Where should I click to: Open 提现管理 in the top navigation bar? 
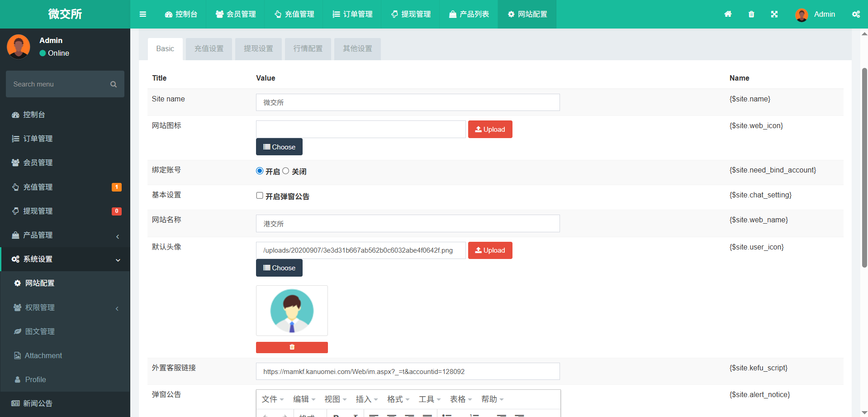(x=411, y=14)
